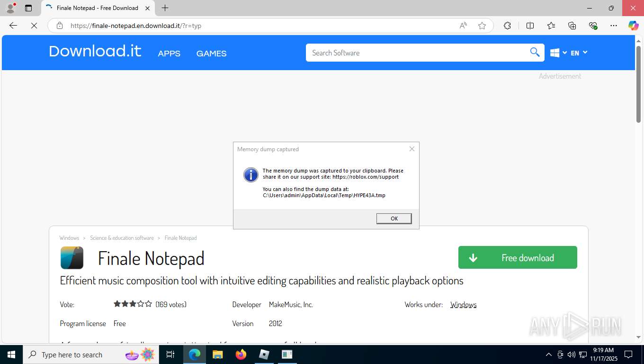644x364 pixels.
Task: Open tab actions menu
Action: (x=28, y=8)
